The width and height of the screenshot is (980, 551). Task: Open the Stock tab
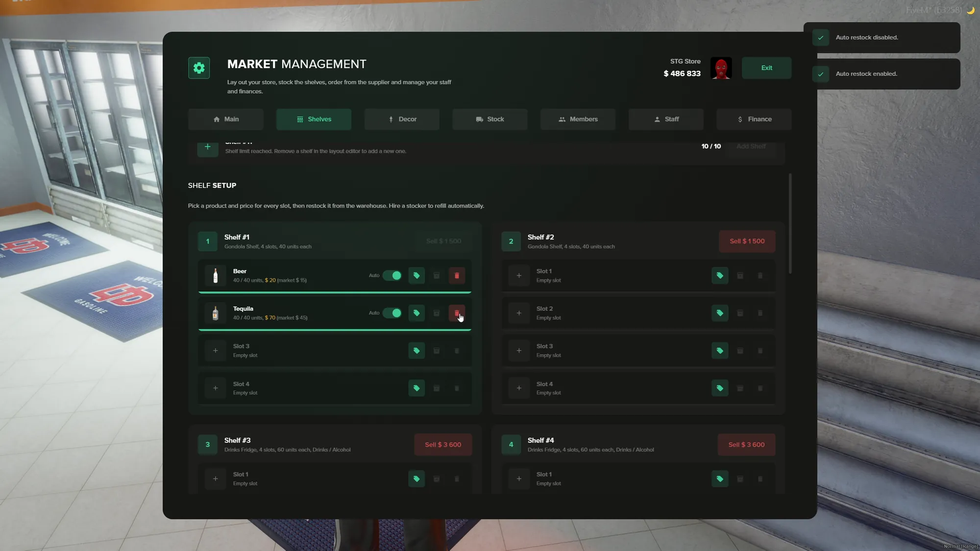point(490,119)
